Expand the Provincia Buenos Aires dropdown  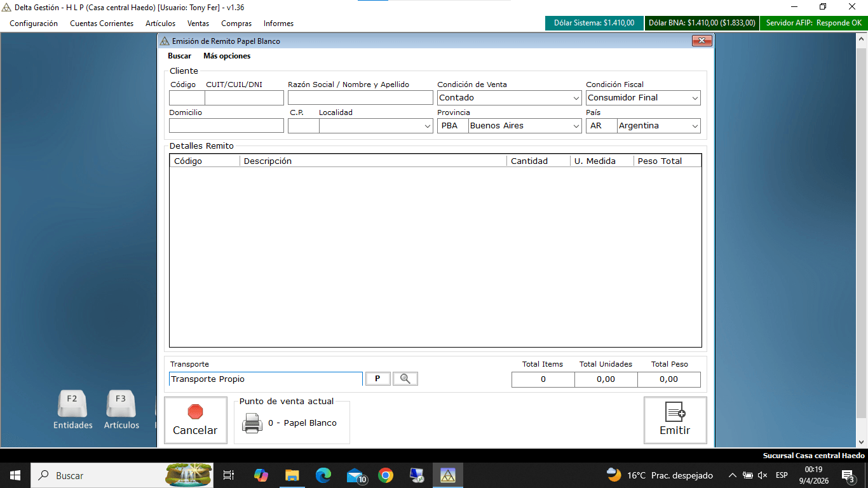[x=576, y=126]
